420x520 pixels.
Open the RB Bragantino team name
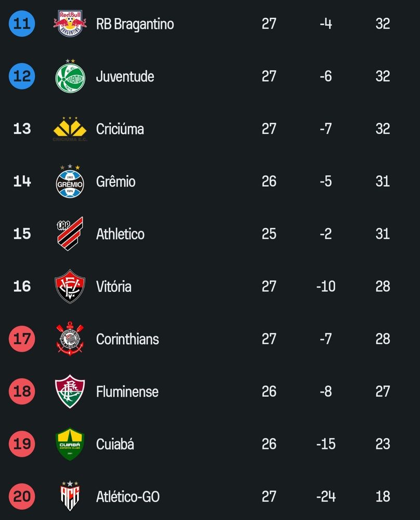[135, 24]
